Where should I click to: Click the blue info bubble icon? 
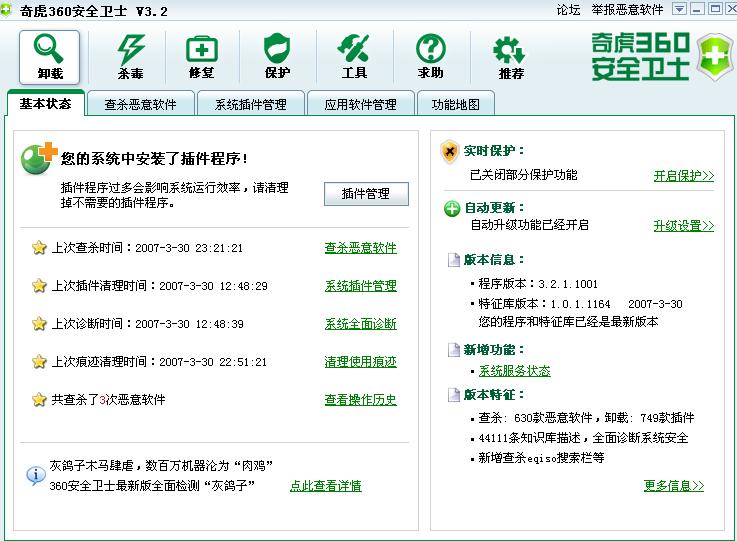tap(36, 476)
